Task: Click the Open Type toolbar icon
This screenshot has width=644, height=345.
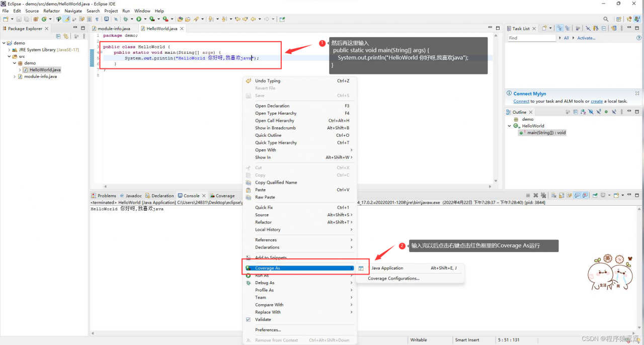Action: pos(180,19)
